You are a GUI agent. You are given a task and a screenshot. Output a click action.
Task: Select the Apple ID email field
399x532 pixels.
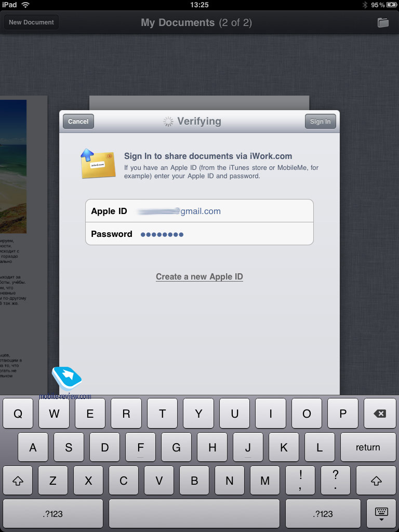(x=199, y=211)
